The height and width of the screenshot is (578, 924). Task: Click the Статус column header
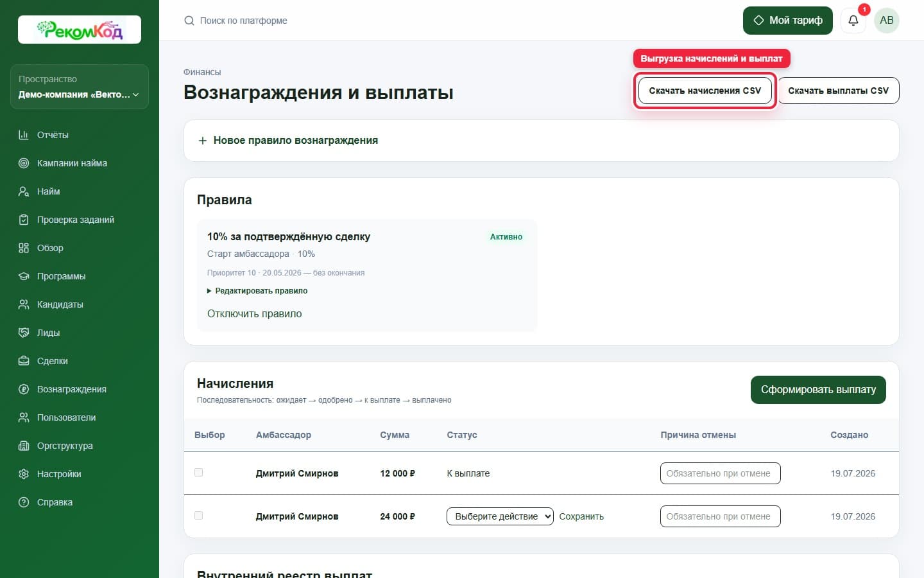click(x=462, y=435)
